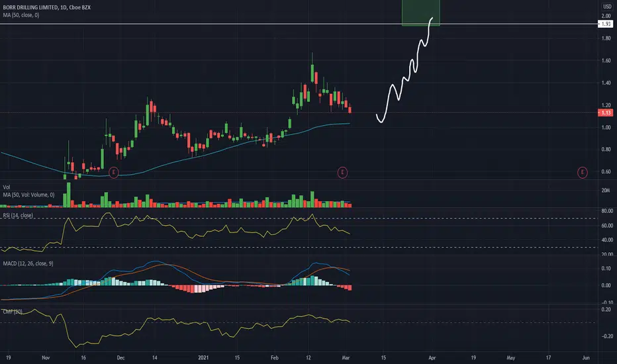Click the earnings marker near March
Image resolution: width=617 pixels, height=364 pixels.
coord(342,172)
